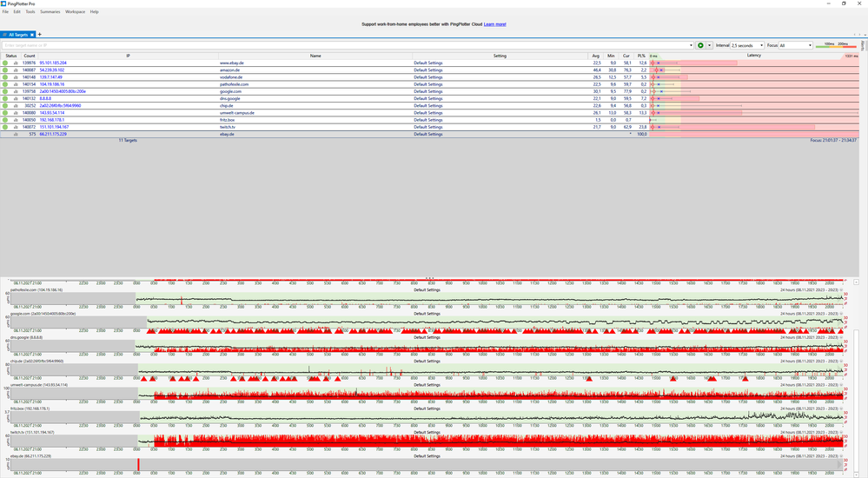Open IP address 8.8.8.8
868x478 pixels.
click(45, 98)
